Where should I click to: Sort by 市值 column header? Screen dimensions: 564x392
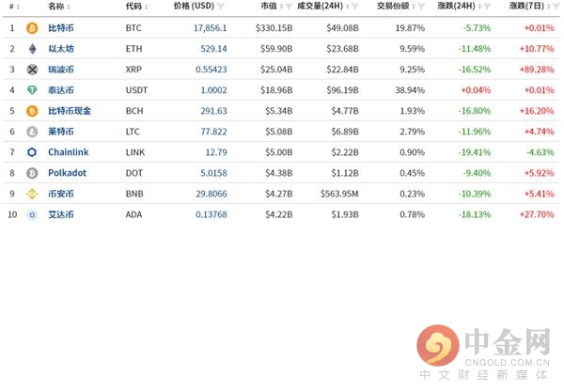[272, 7]
